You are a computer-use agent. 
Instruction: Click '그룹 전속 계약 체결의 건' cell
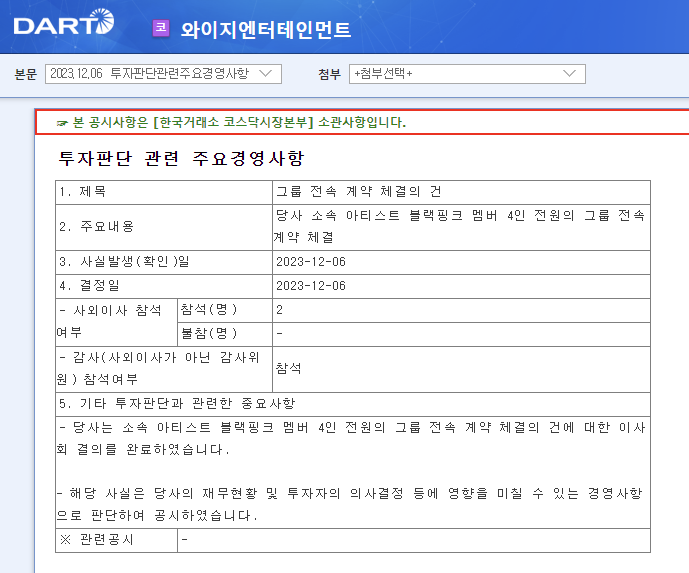(461, 192)
